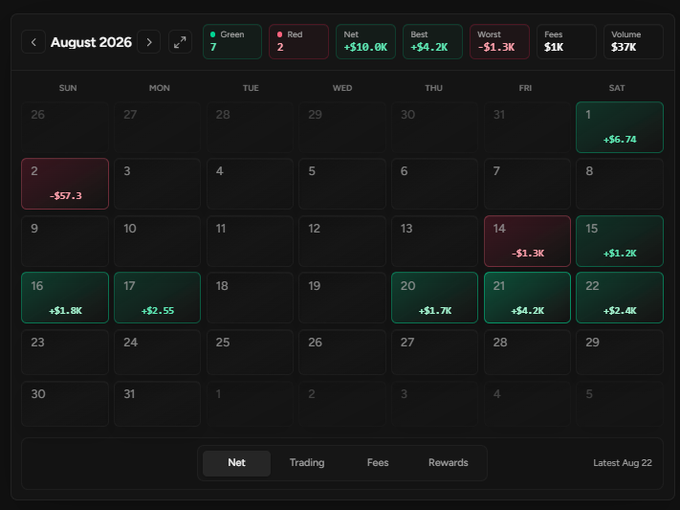Select the Net tab
The width and height of the screenshot is (680, 510).
tap(237, 463)
